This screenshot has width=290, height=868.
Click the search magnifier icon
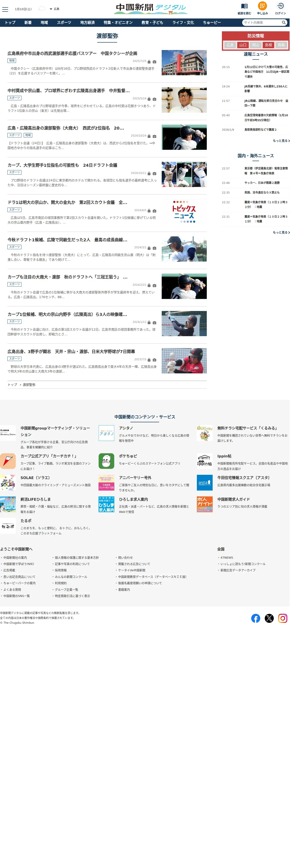pyautogui.click(x=284, y=23)
